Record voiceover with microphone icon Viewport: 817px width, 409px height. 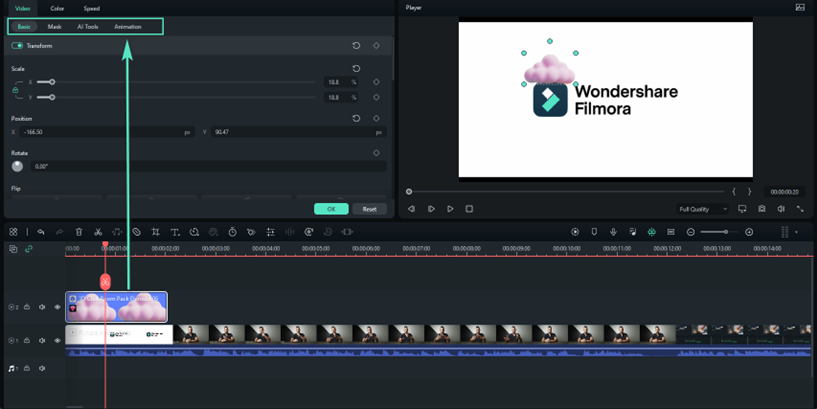pyautogui.click(x=613, y=232)
